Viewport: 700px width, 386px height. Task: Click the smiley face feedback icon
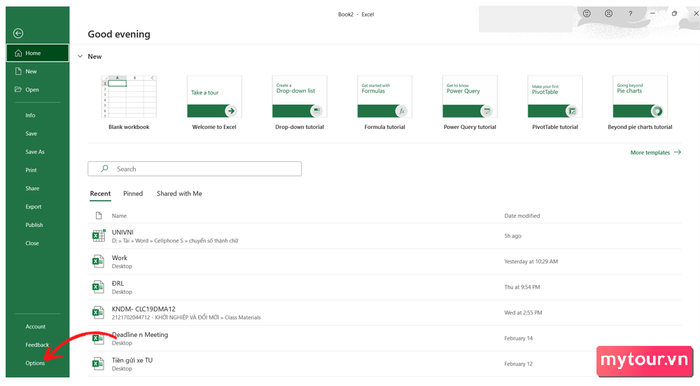(587, 14)
